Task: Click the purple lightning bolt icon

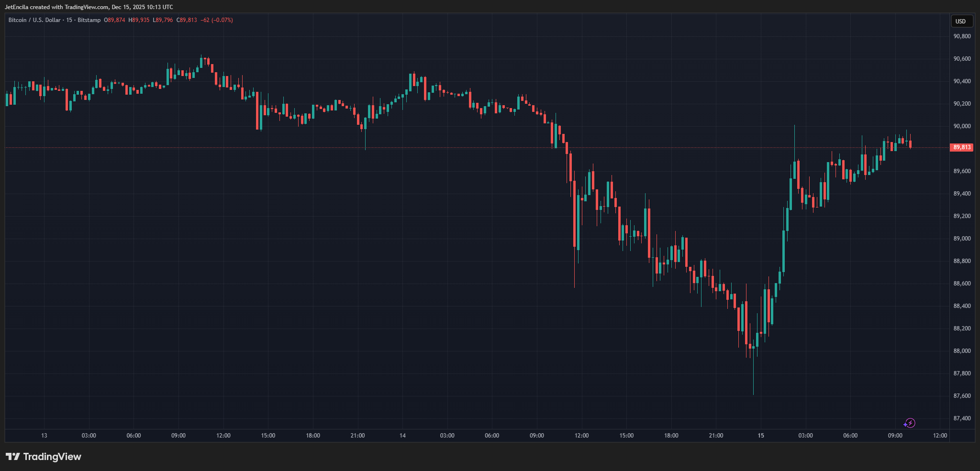Action: [910, 423]
